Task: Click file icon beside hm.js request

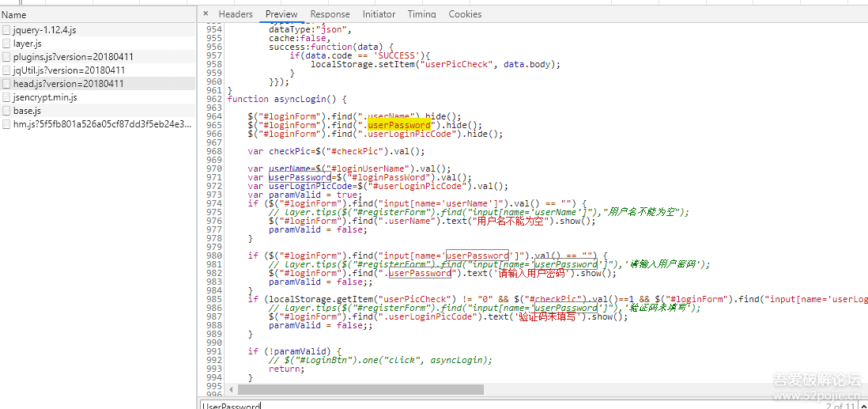Action: pyautogui.click(x=6, y=124)
